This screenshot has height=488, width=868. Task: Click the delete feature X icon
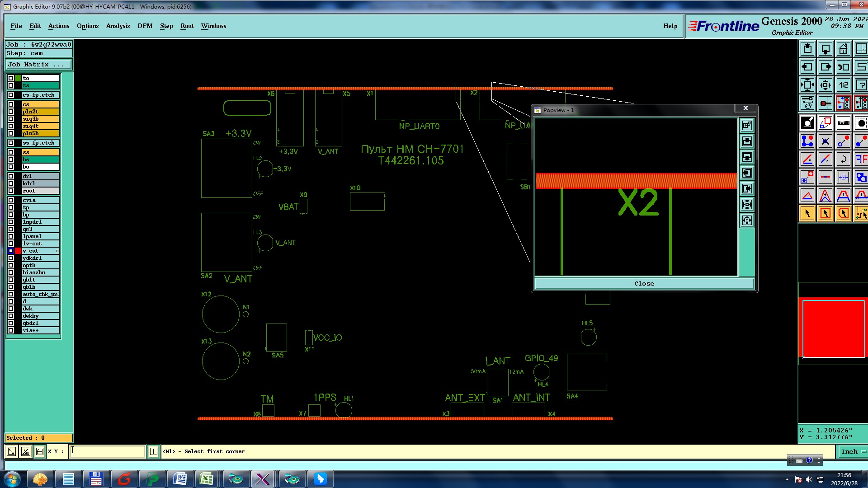[826, 141]
